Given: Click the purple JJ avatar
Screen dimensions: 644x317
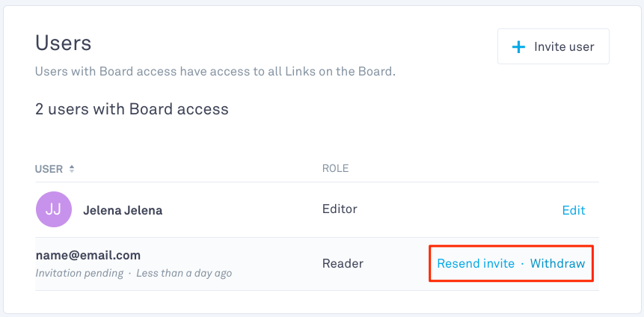Looking at the screenshot, I should (x=54, y=210).
